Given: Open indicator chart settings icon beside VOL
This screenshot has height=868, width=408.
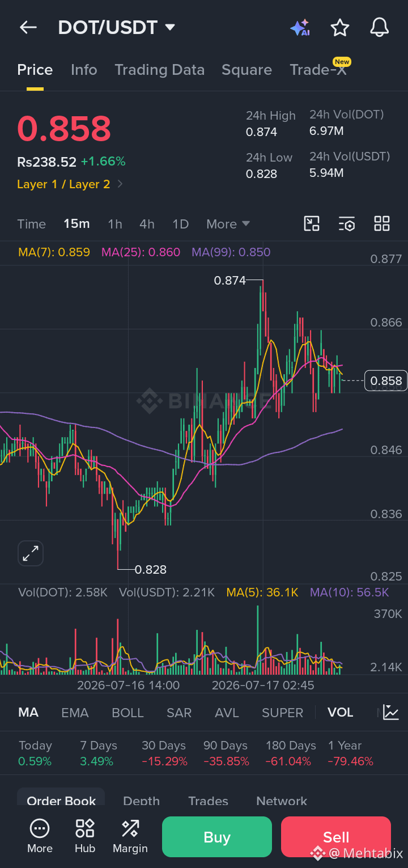Looking at the screenshot, I should coord(391,712).
